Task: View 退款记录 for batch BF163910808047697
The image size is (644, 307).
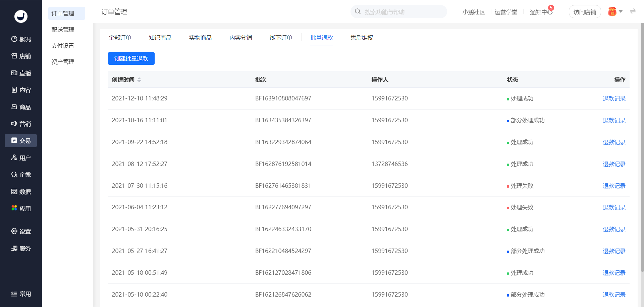Action: [x=614, y=98]
